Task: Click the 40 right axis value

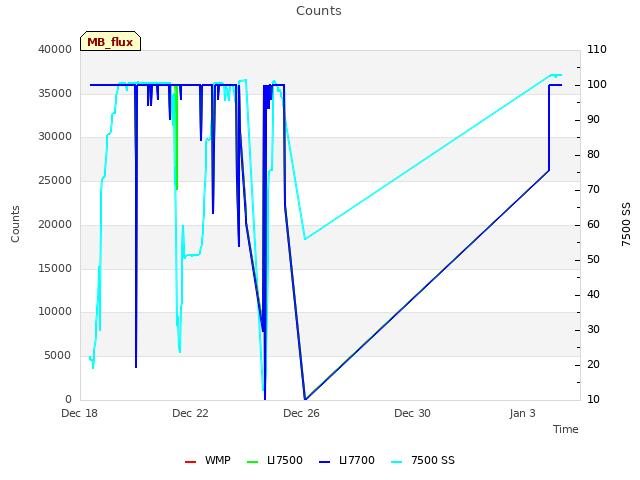Action: [593, 295]
